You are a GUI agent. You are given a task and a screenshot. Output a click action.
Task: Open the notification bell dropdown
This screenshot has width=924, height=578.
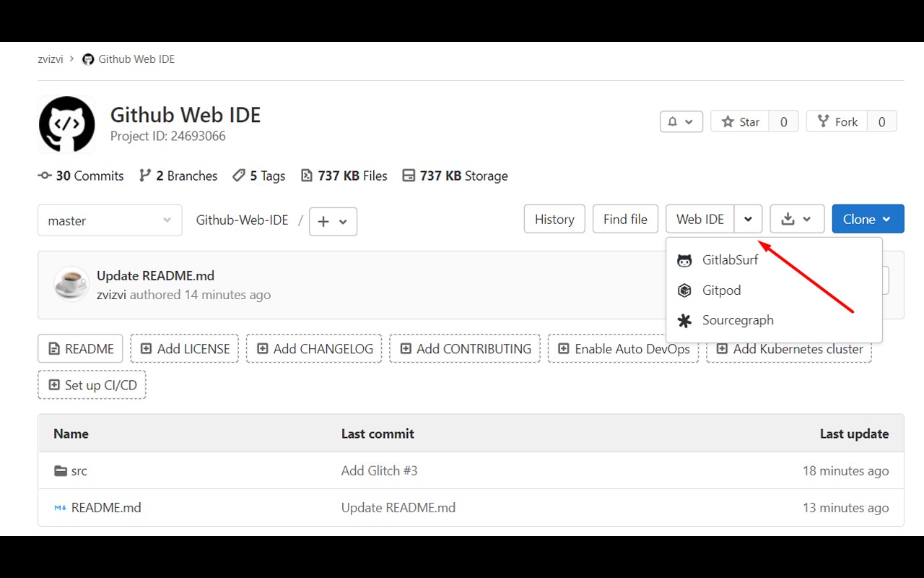pos(681,122)
